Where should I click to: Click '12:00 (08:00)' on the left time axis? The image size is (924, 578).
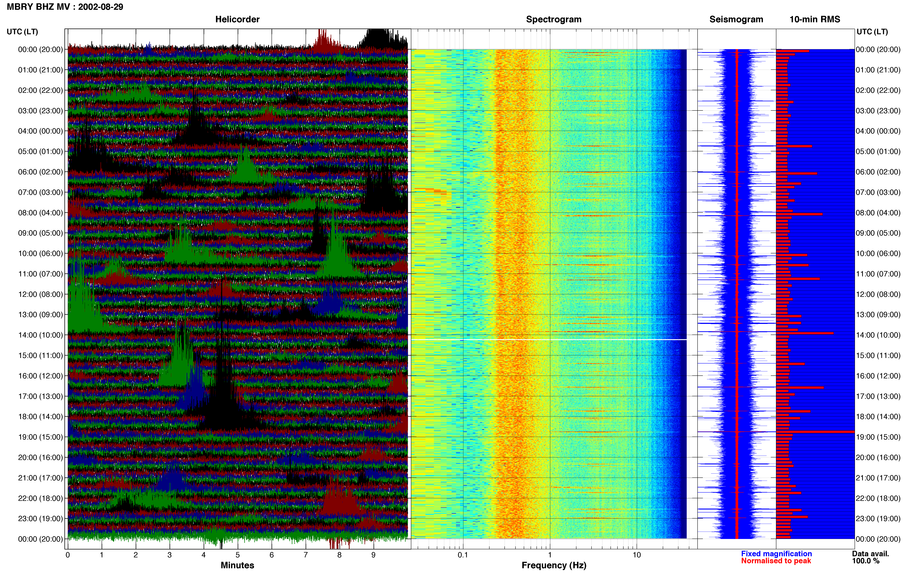point(41,294)
